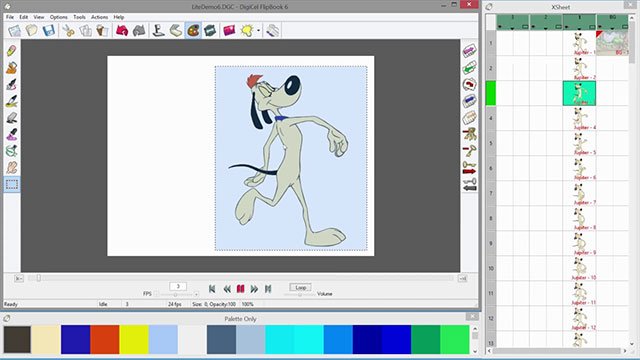Open dropdown arrow beside the light bulb

[258, 31]
